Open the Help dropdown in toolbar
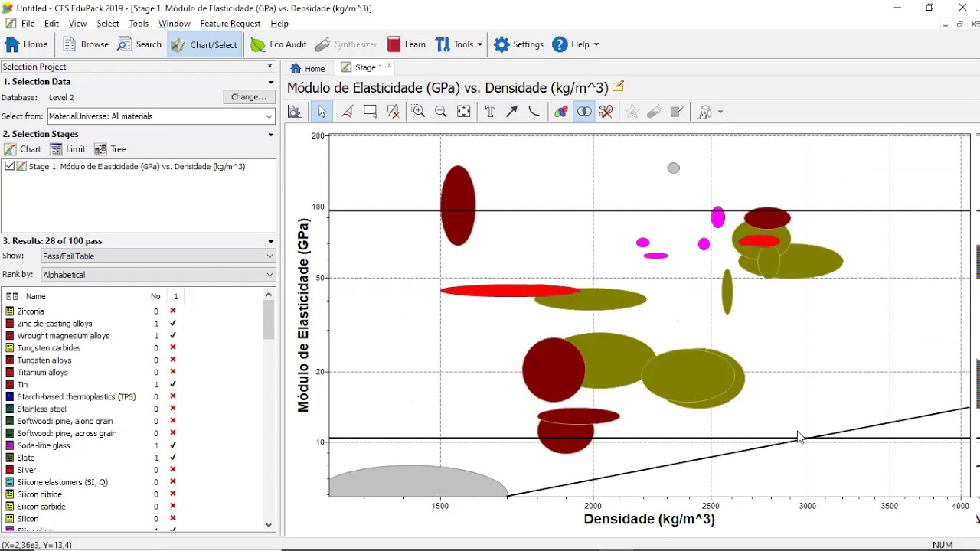The width and height of the screenshot is (980, 551). pos(576,44)
